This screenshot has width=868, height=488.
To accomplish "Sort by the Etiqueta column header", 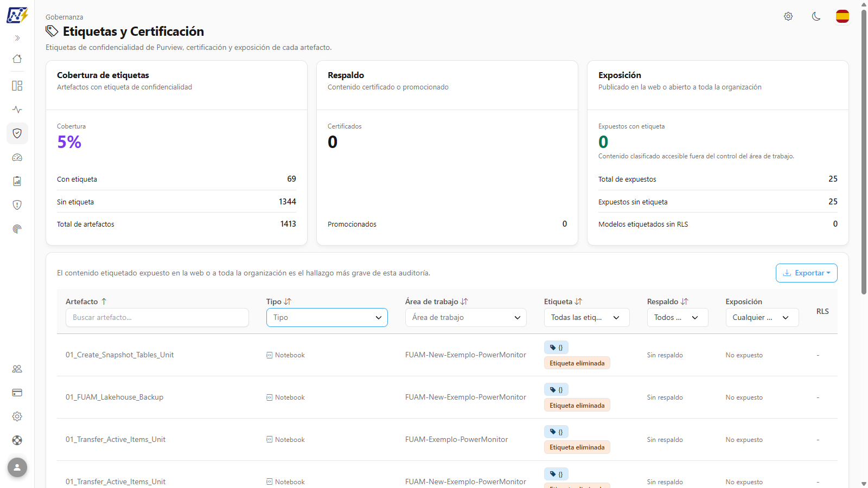I will pos(563,301).
